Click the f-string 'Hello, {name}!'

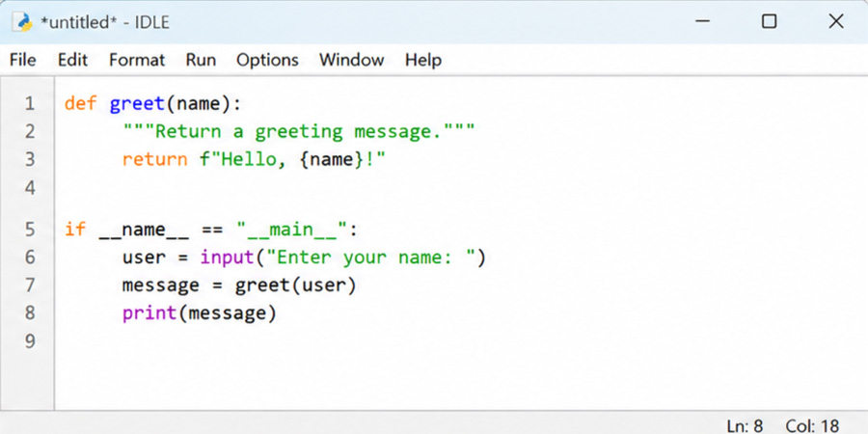[292, 159]
